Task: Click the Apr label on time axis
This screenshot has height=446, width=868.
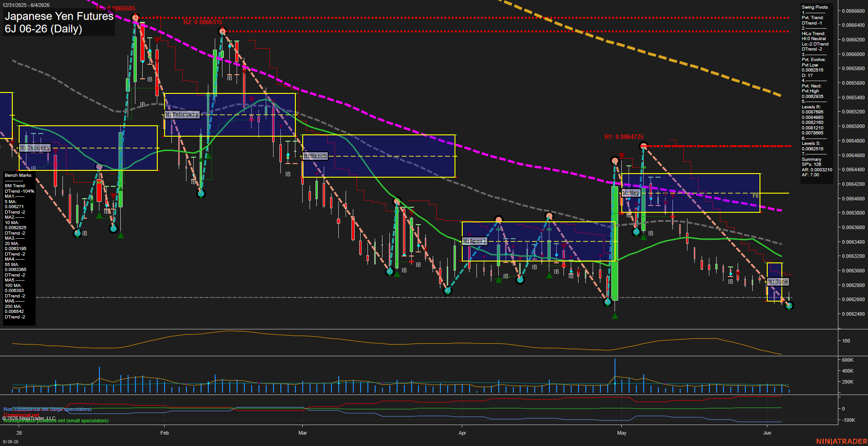Action: coord(462,433)
